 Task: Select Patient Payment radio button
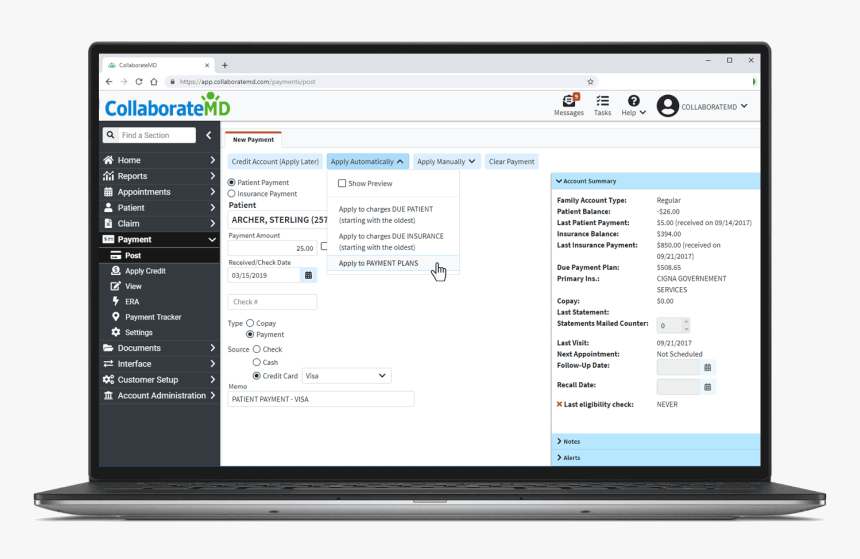point(231,182)
